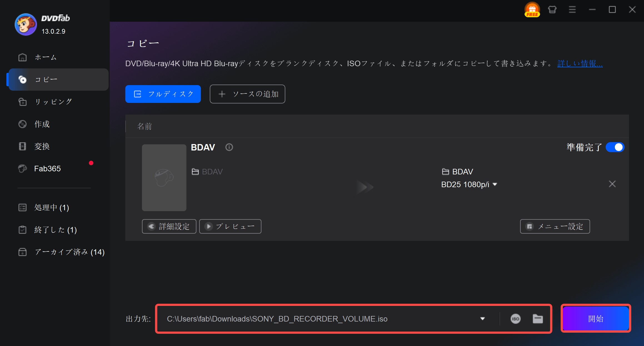Click the home icon beside ホーム
The width and height of the screenshot is (644, 346).
point(23,57)
